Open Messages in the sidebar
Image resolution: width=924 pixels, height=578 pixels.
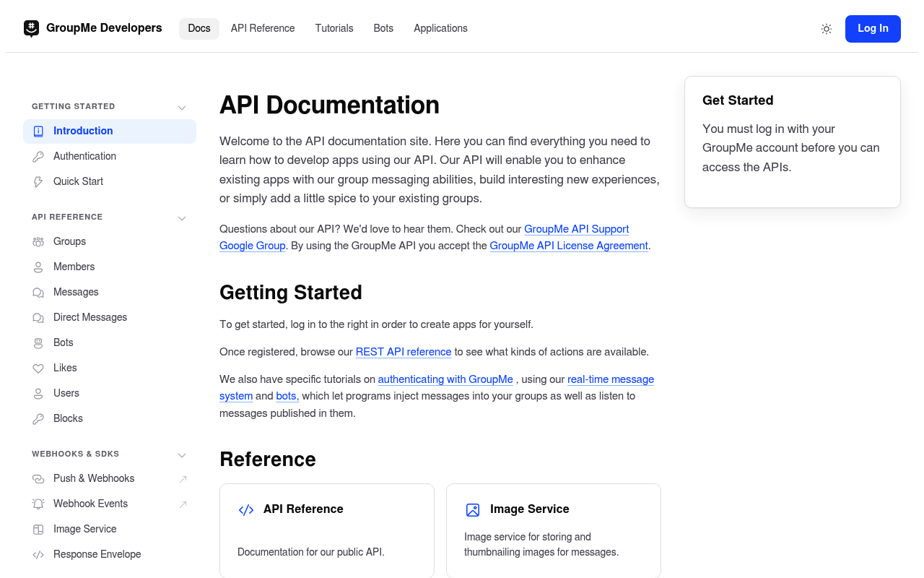[110, 292]
